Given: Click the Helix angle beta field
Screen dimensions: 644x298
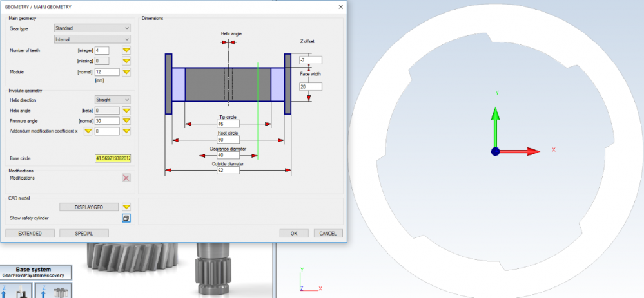Looking at the screenshot, I should [107, 111].
